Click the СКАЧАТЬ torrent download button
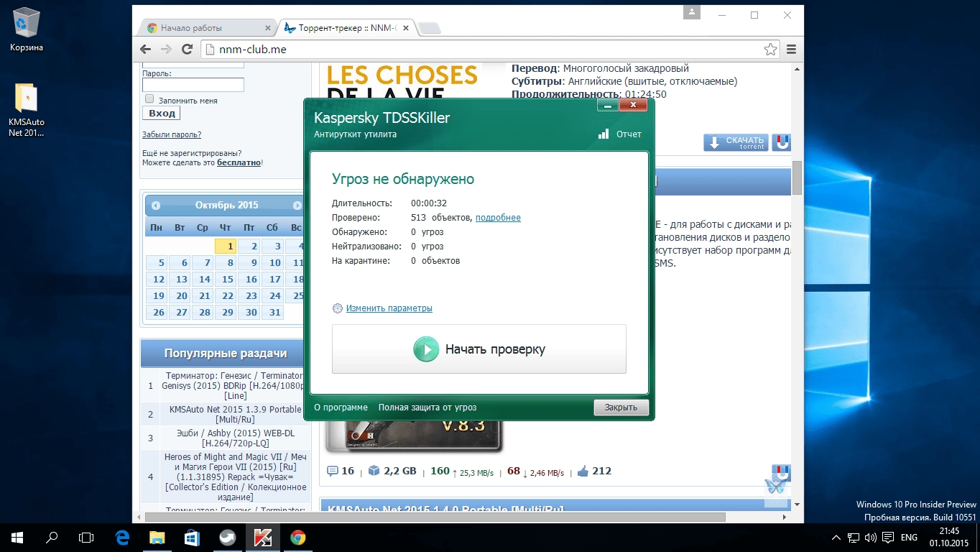 tap(736, 142)
